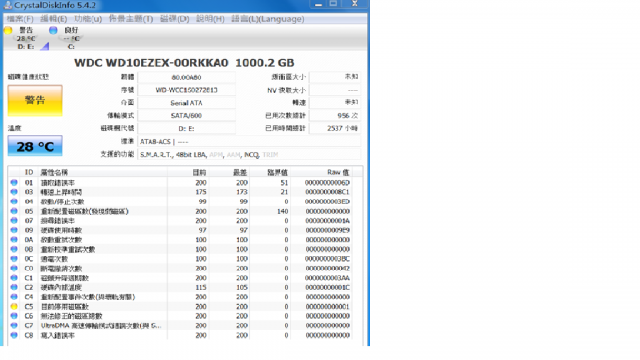
Task: Click the status orb for attribute 05
Action: click(x=14, y=211)
